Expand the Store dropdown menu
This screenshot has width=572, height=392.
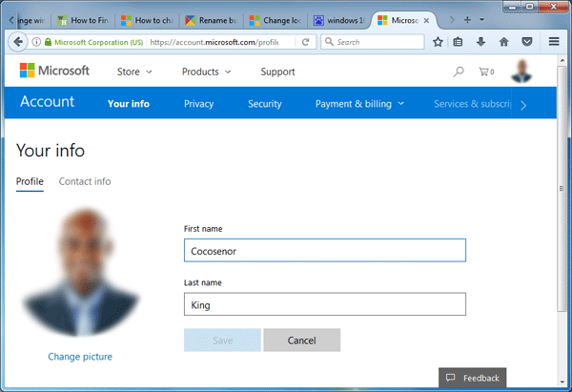click(134, 72)
